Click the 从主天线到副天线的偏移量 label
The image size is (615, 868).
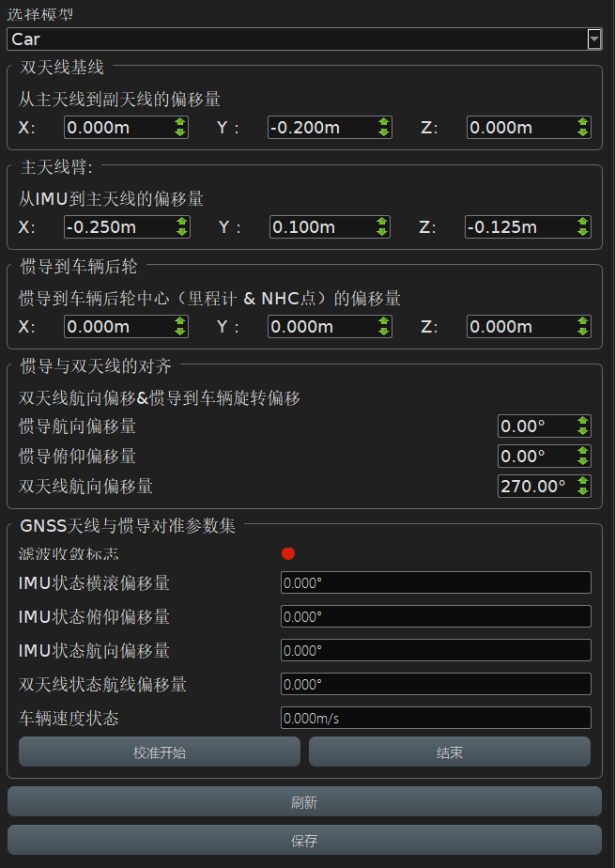(119, 99)
